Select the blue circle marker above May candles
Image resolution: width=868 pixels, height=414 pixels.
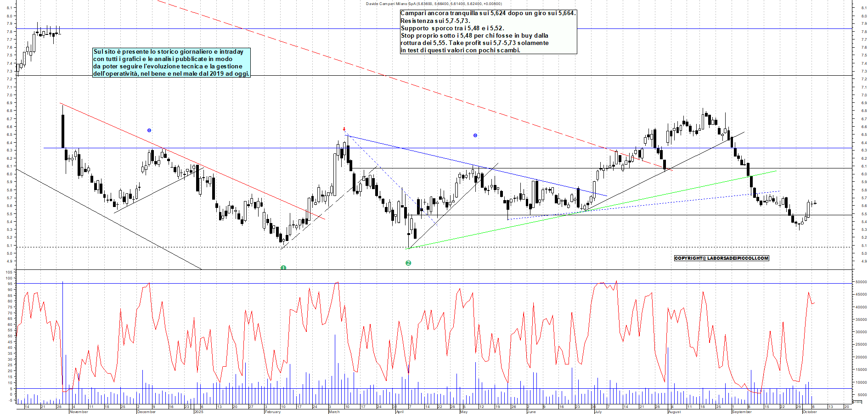click(x=475, y=135)
